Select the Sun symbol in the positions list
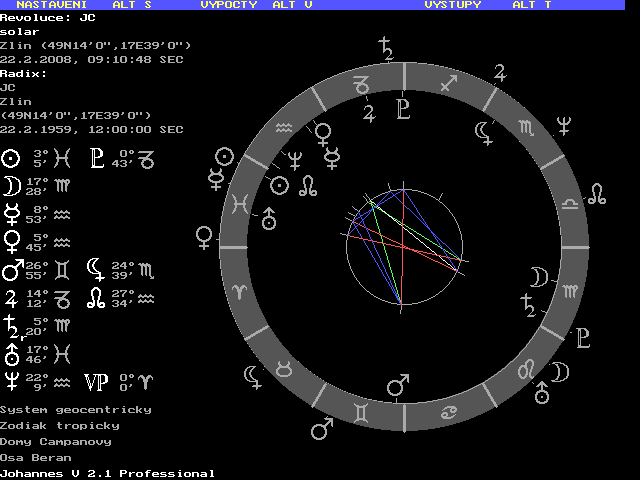The width and height of the screenshot is (640, 480). coord(10,158)
